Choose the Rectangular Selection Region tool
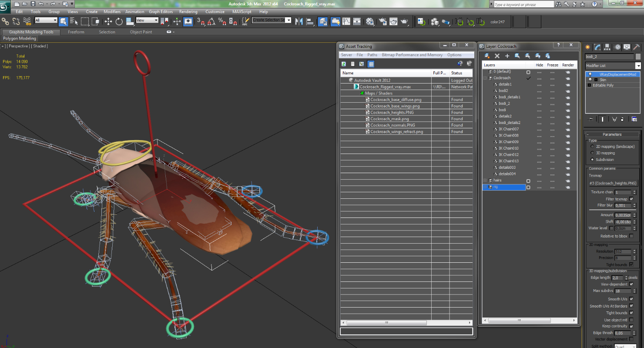Screen dimensions: 644x348 pos(85,21)
